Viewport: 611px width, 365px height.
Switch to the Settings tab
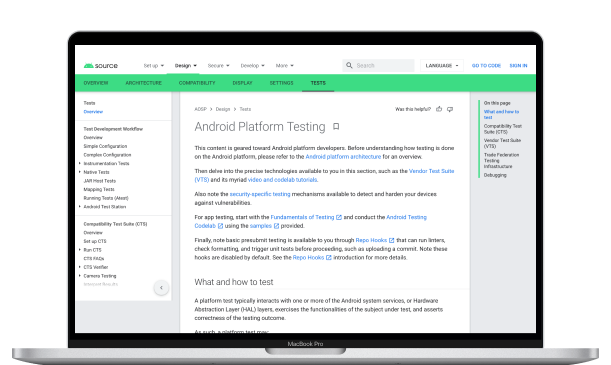point(281,83)
